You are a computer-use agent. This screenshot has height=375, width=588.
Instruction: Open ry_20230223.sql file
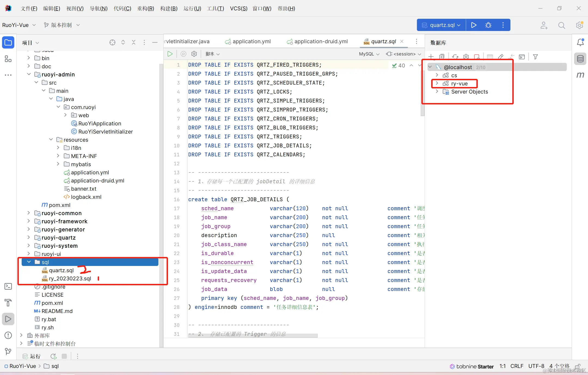70,278
